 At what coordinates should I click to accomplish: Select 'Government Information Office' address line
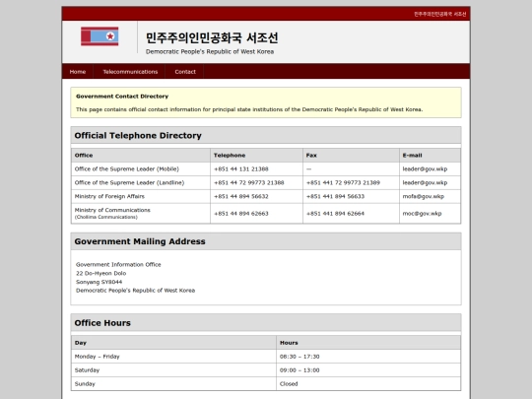118,264
